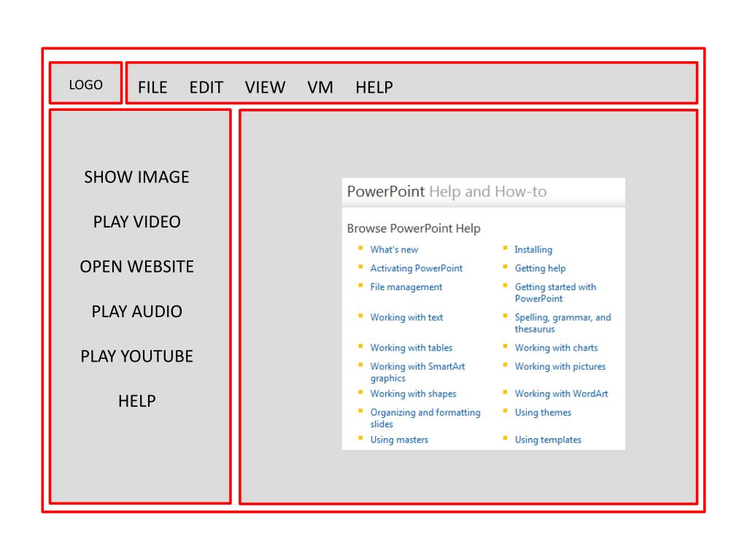The height and width of the screenshot is (560, 747).
Task: Select PLAY VIDEO in the sidebar
Action: (x=136, y=222)
